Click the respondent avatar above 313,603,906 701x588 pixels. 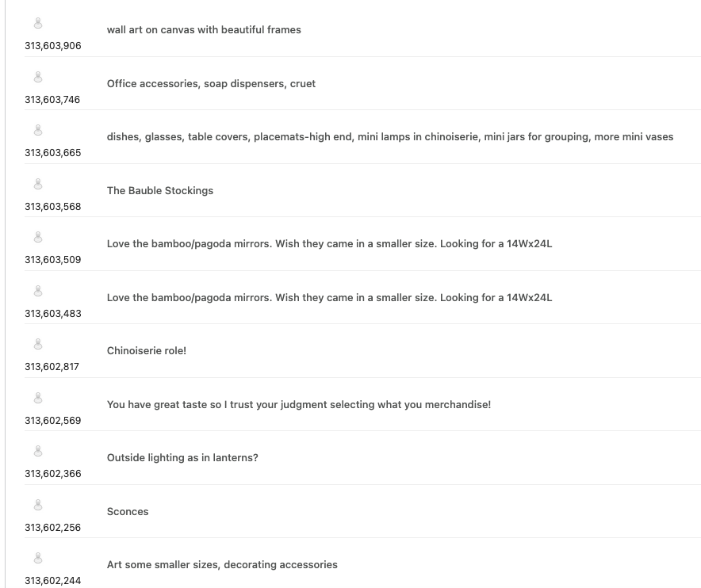(x=38, y=24)
